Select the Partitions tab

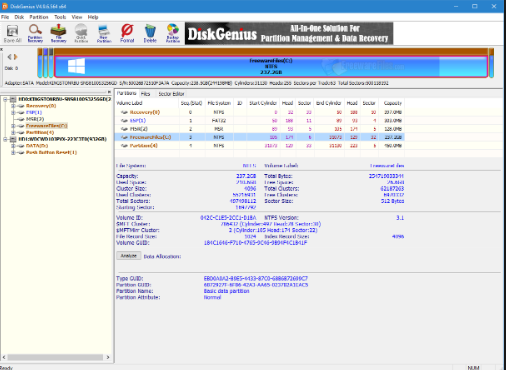pos(126,93)
